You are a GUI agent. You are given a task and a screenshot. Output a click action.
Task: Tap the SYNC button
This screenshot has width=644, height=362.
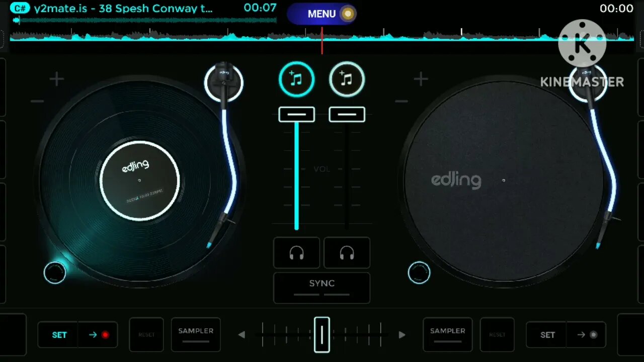(x=322, y=288)
